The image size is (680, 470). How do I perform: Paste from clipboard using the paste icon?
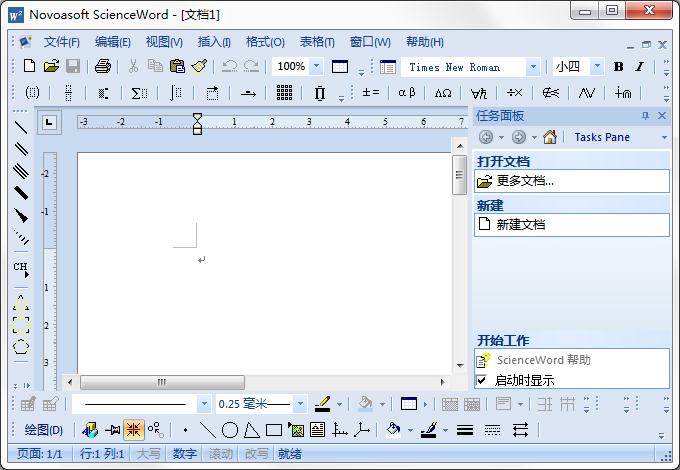(x=177, y=66)
